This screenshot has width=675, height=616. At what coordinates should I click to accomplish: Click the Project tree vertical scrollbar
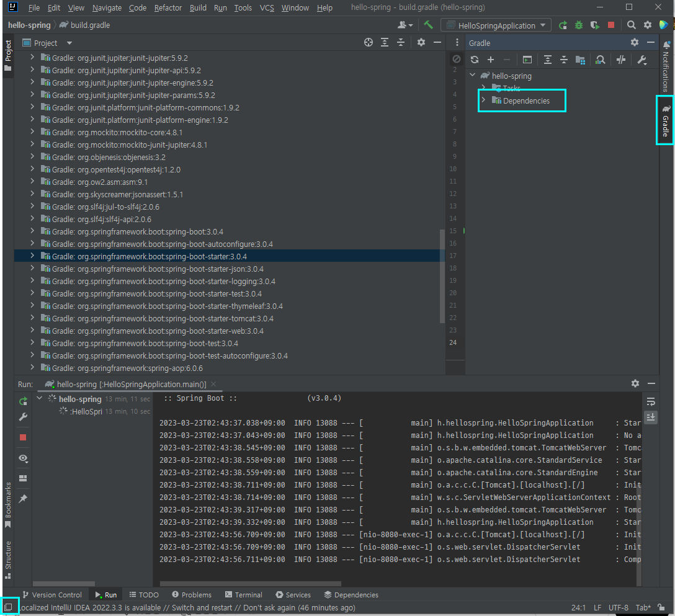(x=442, y=276)
